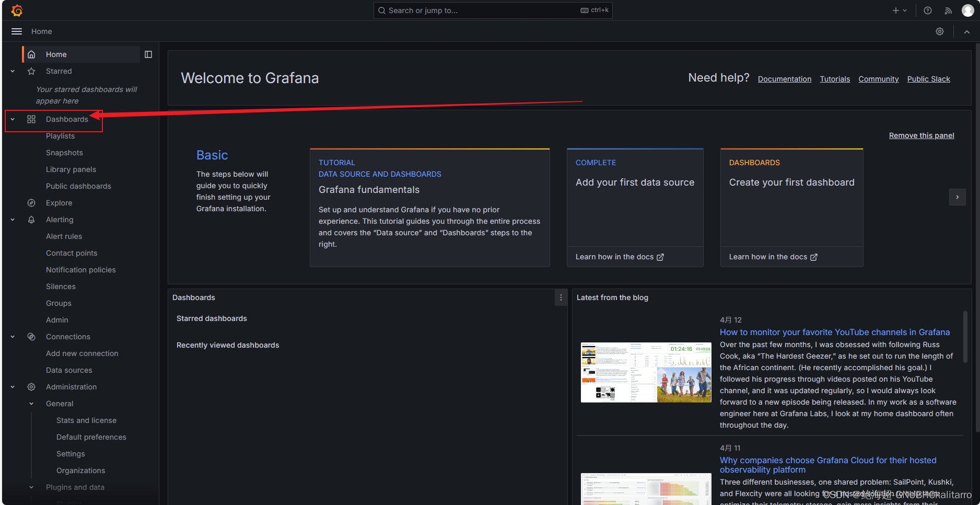This screenshot has width=980, height=505.
Task: Open the Community link
Action: click(879, 79)
